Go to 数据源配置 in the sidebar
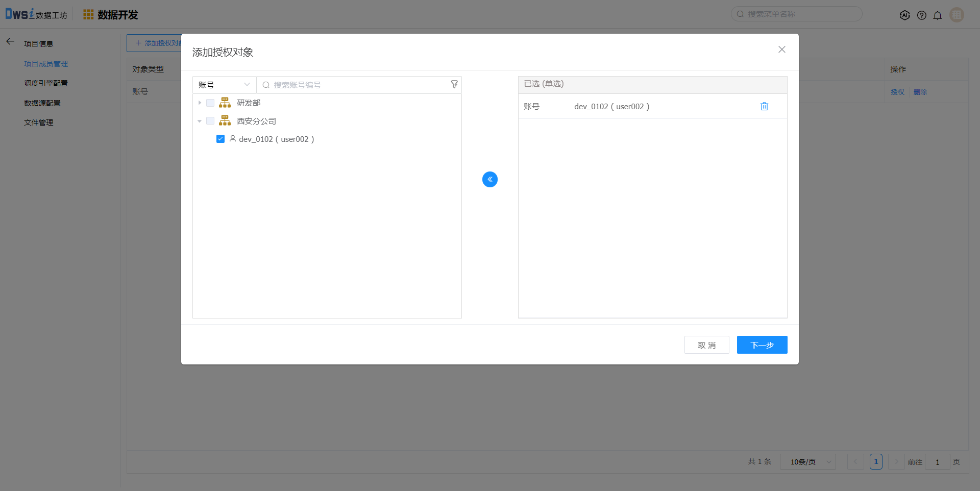Viewport: 980px width, 491px height. click(x=42, y=103)
